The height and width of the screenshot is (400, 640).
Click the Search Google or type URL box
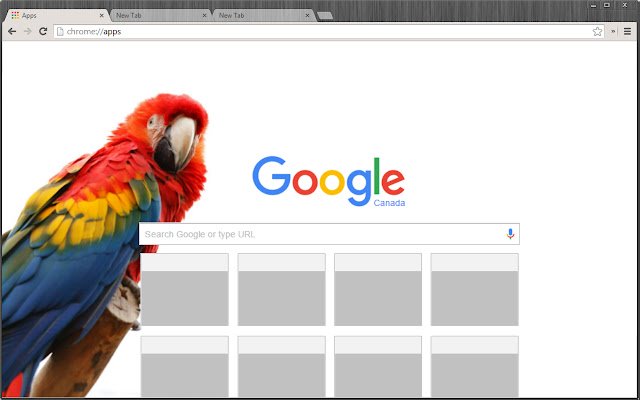(329, 234)
